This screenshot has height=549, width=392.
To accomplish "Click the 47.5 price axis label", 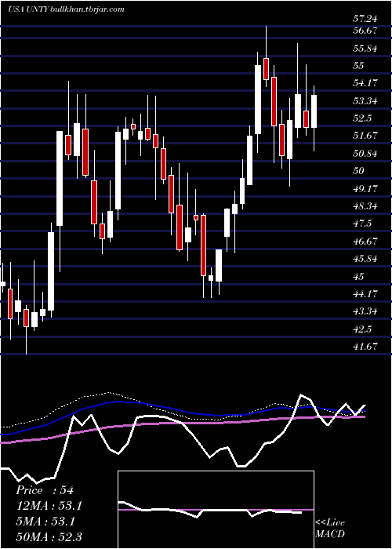I will point(362,224).
